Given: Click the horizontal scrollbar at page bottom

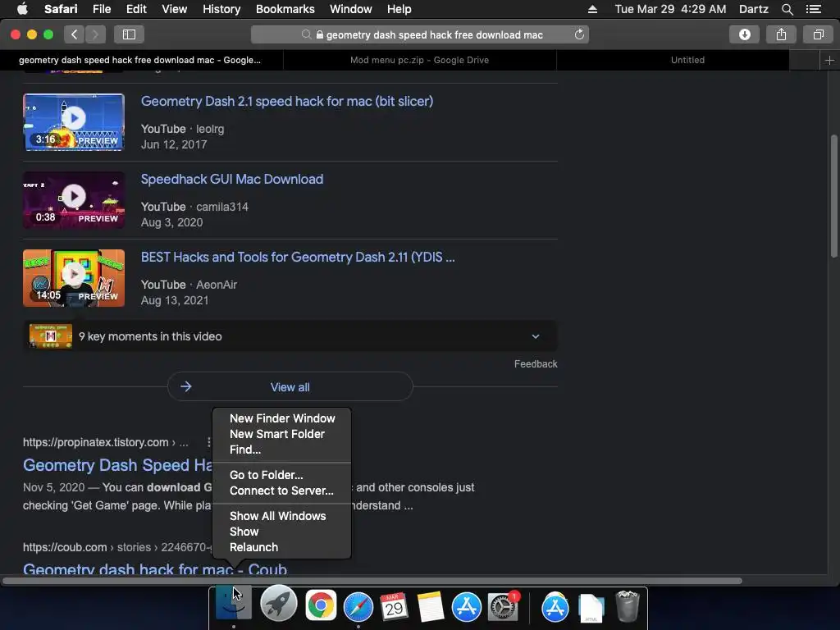Looking at the screenshot, I should pyautogui.click(x=372, y=581).
